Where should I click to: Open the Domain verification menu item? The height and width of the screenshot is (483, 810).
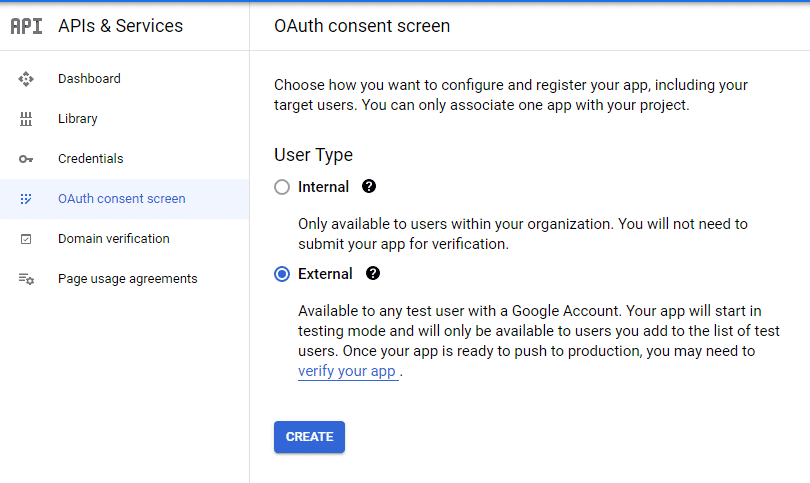point(114,239)
